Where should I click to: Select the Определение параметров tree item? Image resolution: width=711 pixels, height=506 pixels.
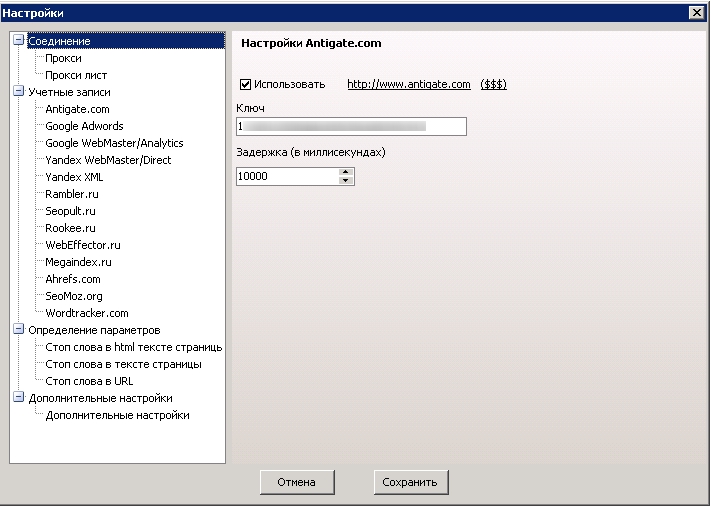coord(94,330)
